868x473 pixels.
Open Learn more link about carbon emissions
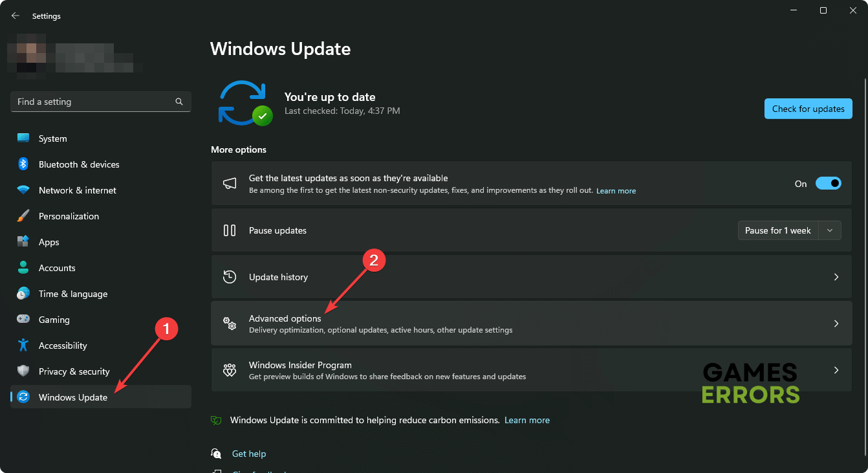(527, 420)
